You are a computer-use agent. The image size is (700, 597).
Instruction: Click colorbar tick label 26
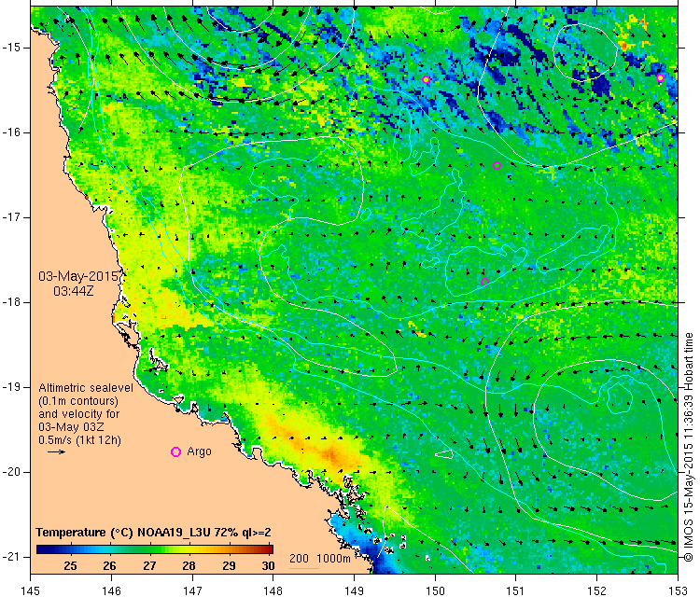[x=110, y=566]
